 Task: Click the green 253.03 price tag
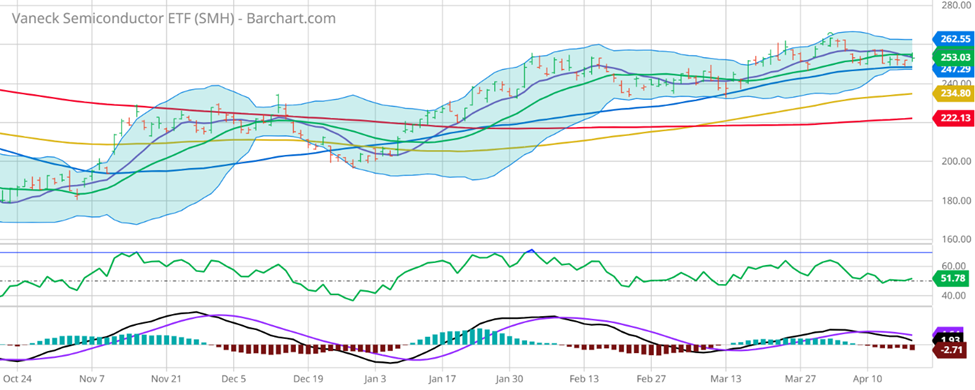(953, 57)
